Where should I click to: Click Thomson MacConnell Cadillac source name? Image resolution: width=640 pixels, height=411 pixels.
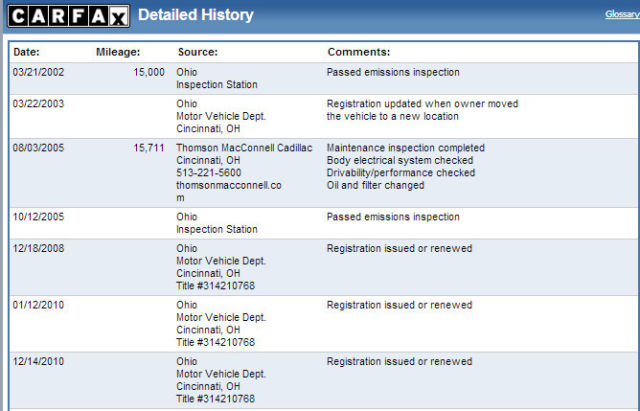pyautogui.click(x=244, y=148)
